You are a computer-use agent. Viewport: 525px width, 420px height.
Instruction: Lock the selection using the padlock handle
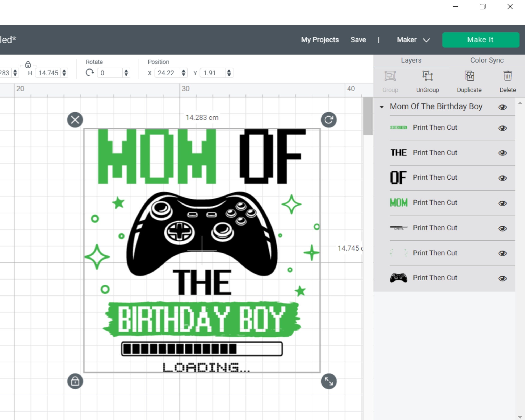pos(75,382)
